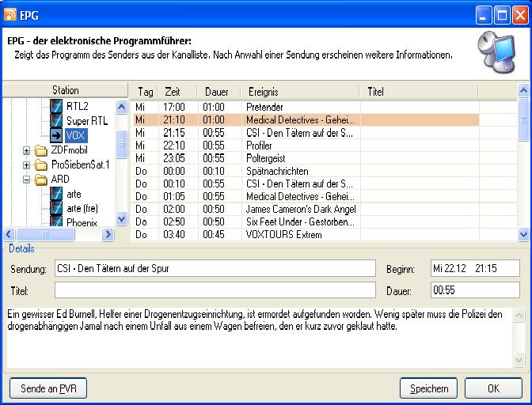Viewport: 532px width, 405px height.
Task: Click station list scroll right arrow
Action: click(108, 234)
